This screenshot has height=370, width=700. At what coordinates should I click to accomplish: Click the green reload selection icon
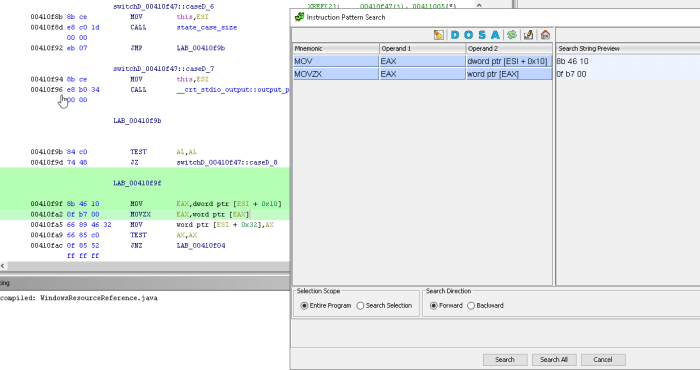[512, 35]
